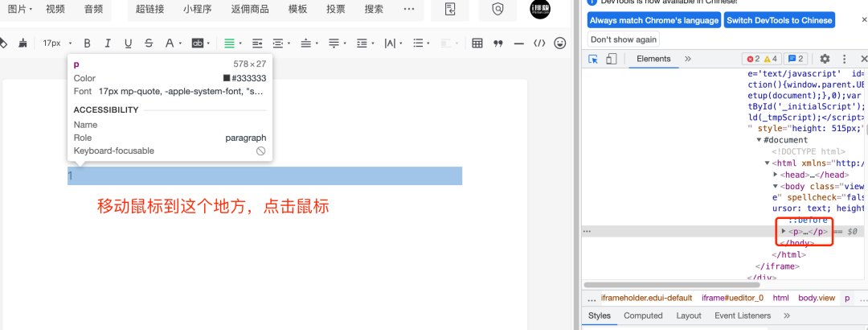868x330 pixels.
Task: Open DevTools settings gear
Action: point(825,59)
